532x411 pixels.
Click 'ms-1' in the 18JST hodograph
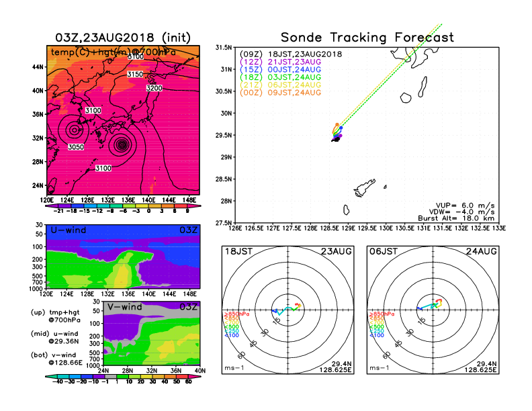pyautogui.click(x=234, y=368)
